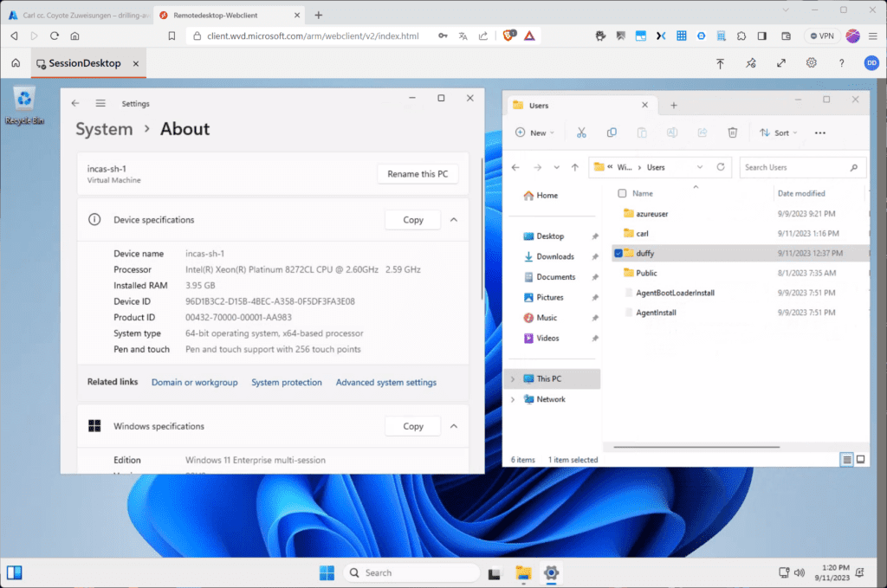Viewport: 887px width, 588px height.
Task: Open the System protection link
Action: pos(286,382)
